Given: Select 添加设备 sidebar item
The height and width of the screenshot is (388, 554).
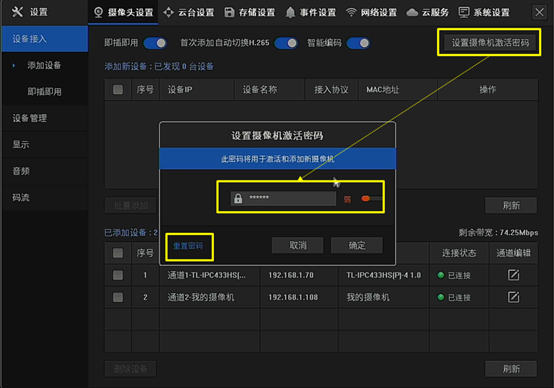Looking at the screenshot, I should point(45,65).
